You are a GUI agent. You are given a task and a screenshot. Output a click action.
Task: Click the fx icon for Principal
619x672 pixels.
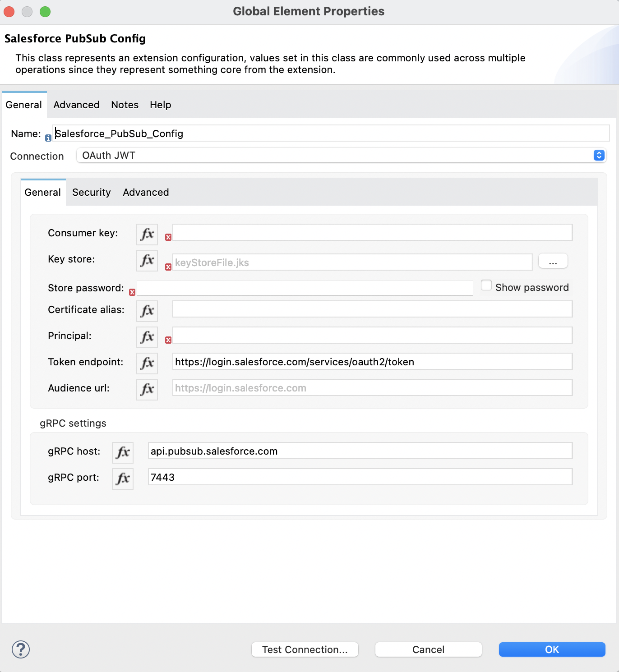pyautogui.click(x=147, y=337)
